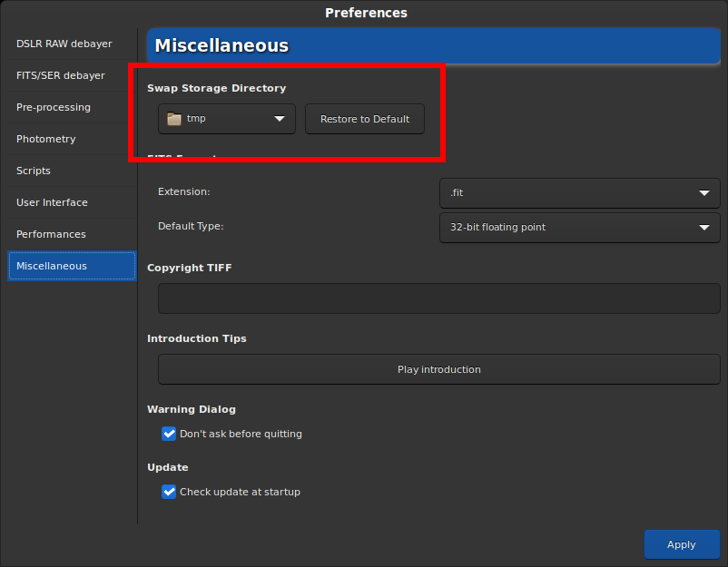
Task: Click the folder icon in swap directory chooser
Action: [174, 119]
